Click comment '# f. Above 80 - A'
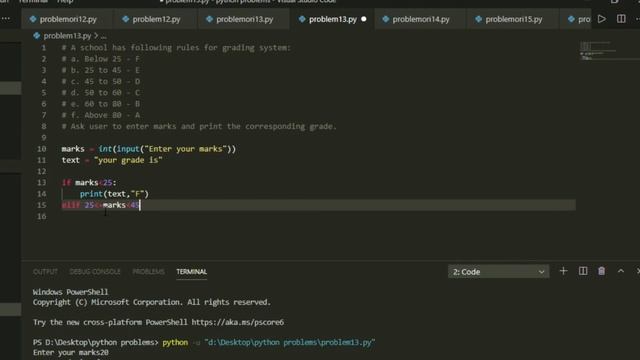Screen dimensions: 640x360 coord(101,116)
